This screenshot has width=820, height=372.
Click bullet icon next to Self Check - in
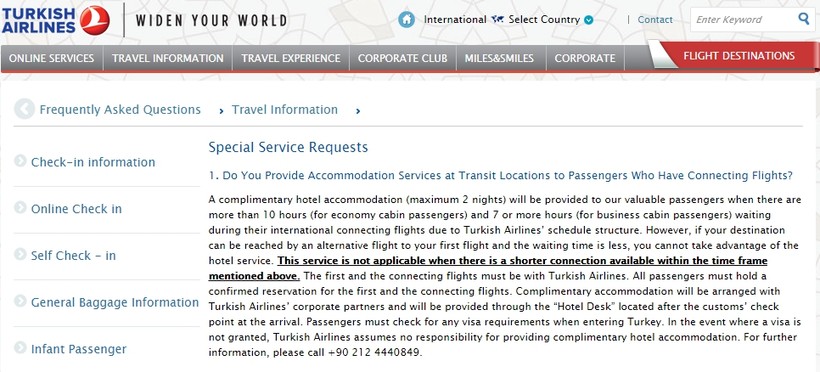click(x=20, y=255)
